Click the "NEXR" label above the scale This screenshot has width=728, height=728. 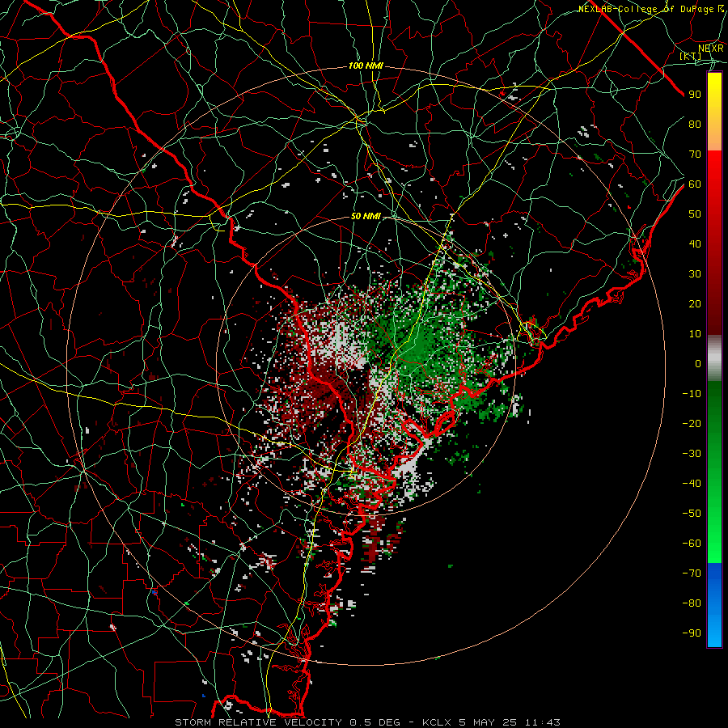tap(711, 49)
